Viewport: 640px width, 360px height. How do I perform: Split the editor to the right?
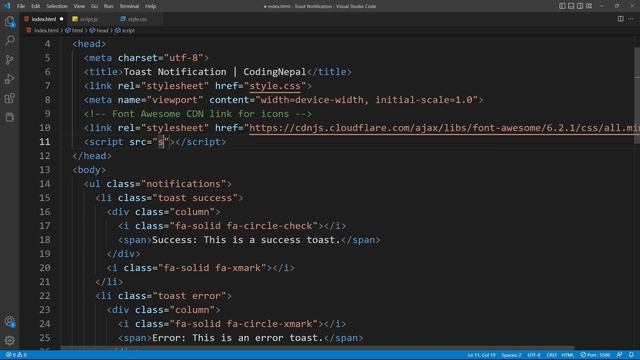[x=620, y=19]
